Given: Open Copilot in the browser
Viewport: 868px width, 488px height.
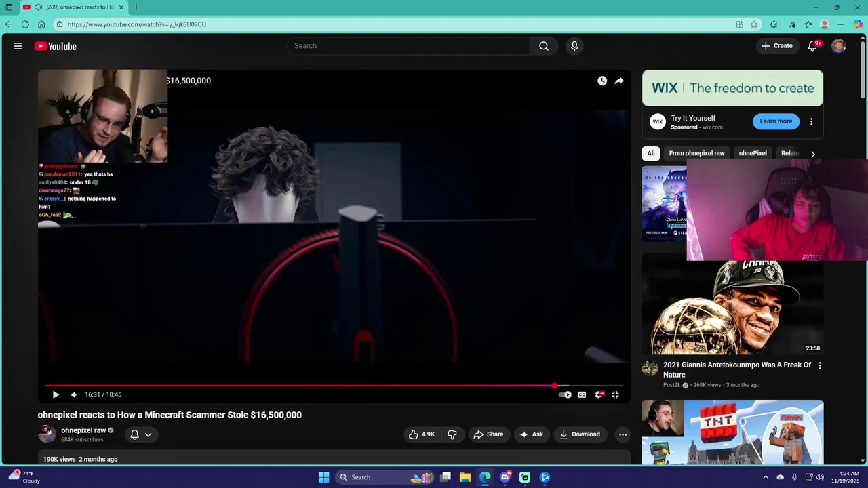Looking at the screenshot, I should click(x=858, y=24).
